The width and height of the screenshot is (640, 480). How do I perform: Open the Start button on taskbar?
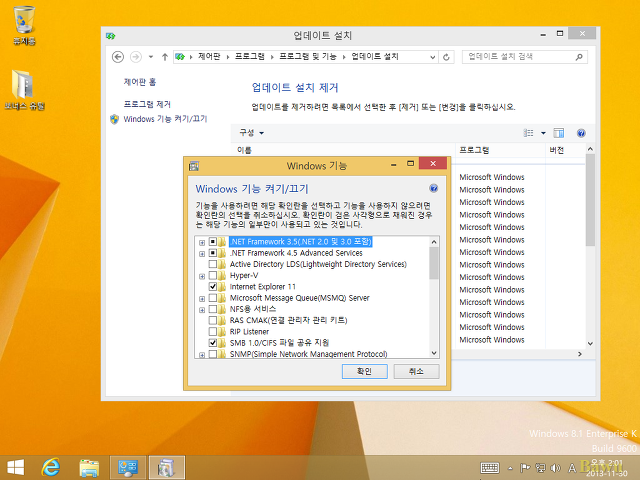coord(16,467)
